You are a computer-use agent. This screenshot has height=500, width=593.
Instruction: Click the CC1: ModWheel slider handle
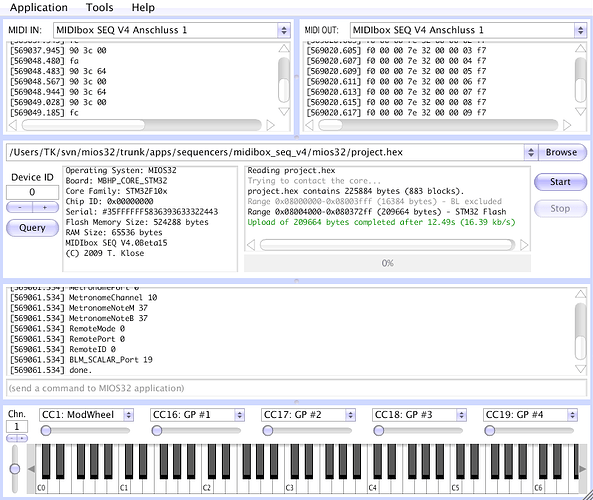[46, 430]
